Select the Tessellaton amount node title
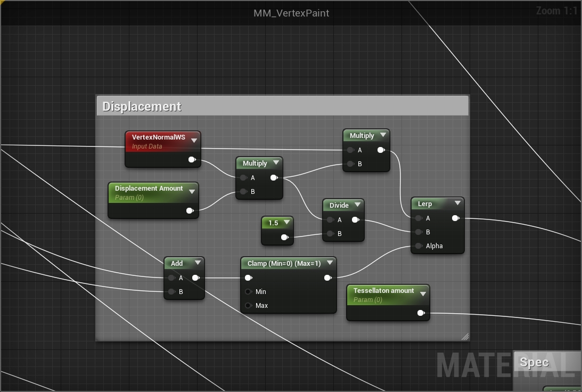The image size is (582, 392). tap(383, 291)
